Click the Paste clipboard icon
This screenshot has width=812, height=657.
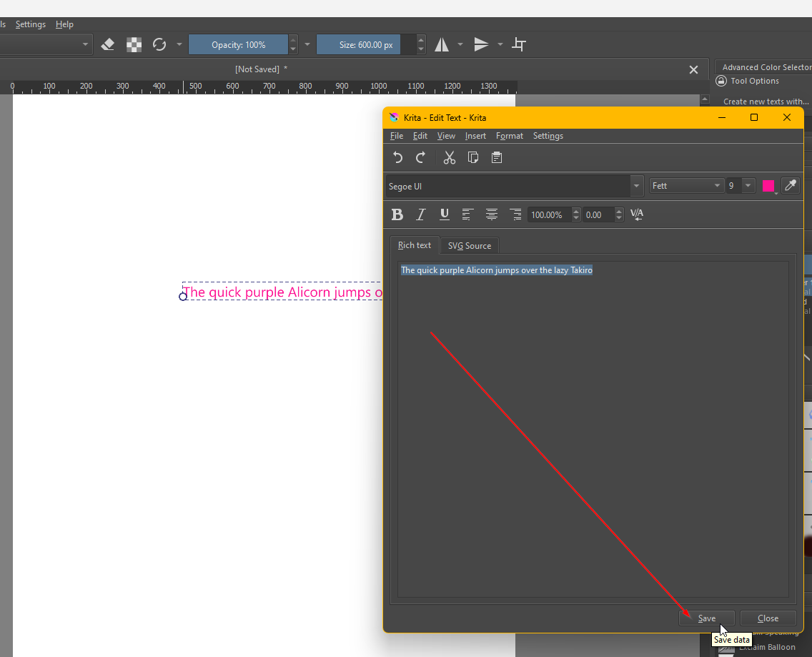pos(497,158)
